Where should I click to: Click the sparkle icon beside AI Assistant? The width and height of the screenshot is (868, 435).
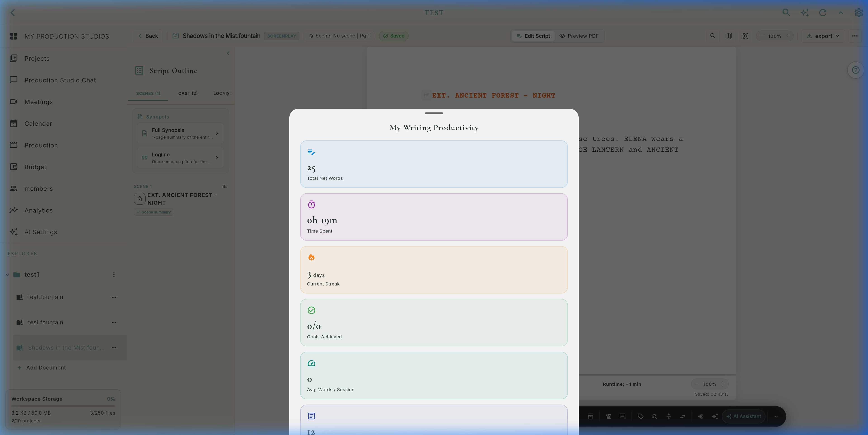tap(715, 416)
